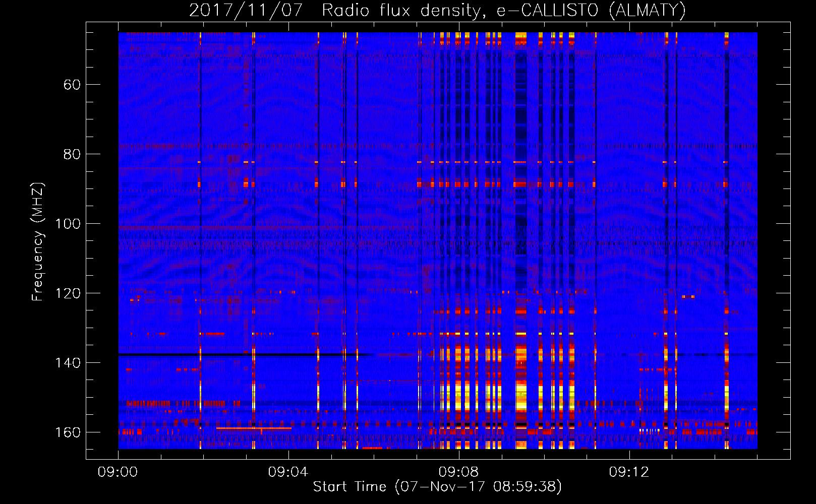This screenshot has height=504, width=816.
Task: Click the plot title 'Radio flux density, e-CALLISTO (ALMATY)'
Action: [504, 11]
